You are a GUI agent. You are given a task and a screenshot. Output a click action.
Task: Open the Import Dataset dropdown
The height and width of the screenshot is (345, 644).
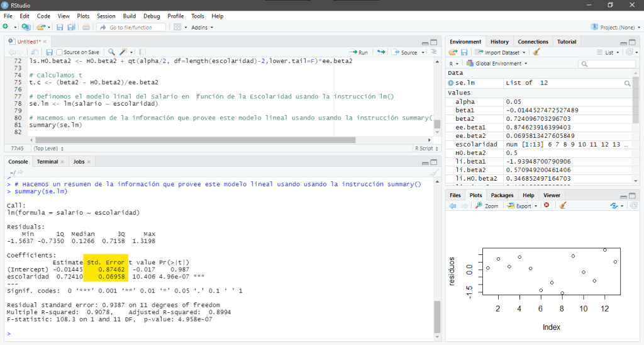click(501, 52)
